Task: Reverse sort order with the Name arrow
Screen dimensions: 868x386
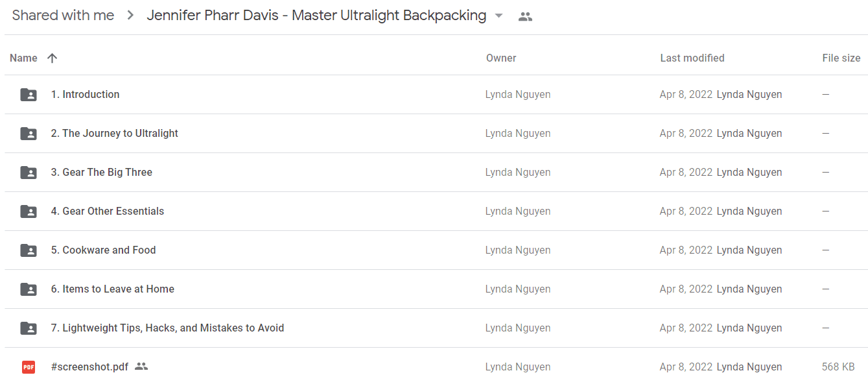Action: point(53,58)
